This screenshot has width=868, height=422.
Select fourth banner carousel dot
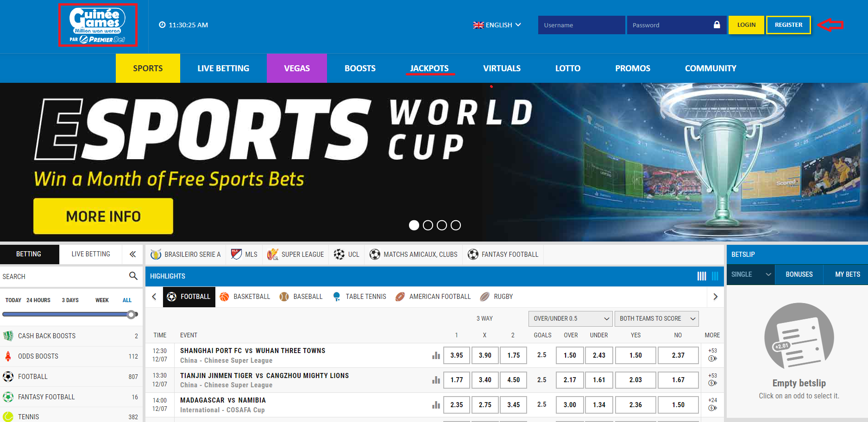pos(456,225)
